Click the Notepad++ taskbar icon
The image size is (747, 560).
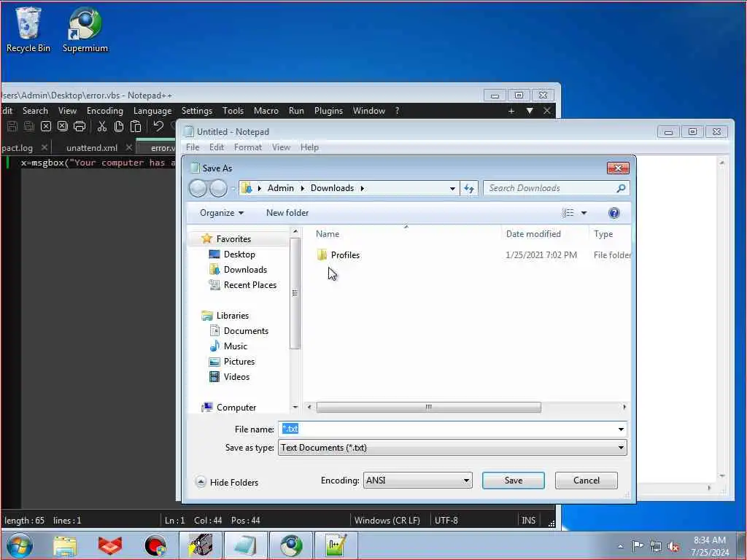(x=336, y=545)
